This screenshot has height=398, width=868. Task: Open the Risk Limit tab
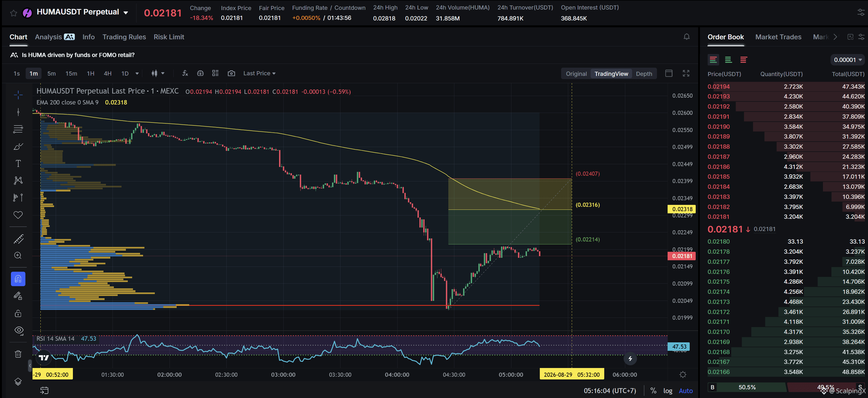coord(169,37)
